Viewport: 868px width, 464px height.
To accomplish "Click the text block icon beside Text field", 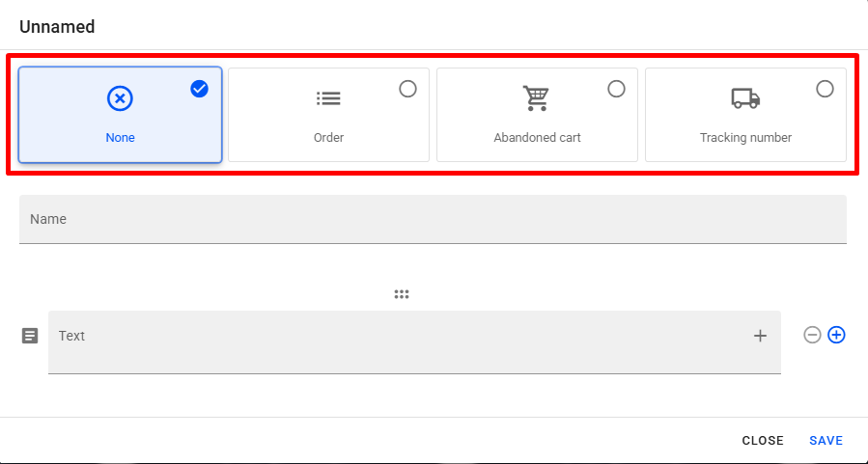I will tap(30, 336).
